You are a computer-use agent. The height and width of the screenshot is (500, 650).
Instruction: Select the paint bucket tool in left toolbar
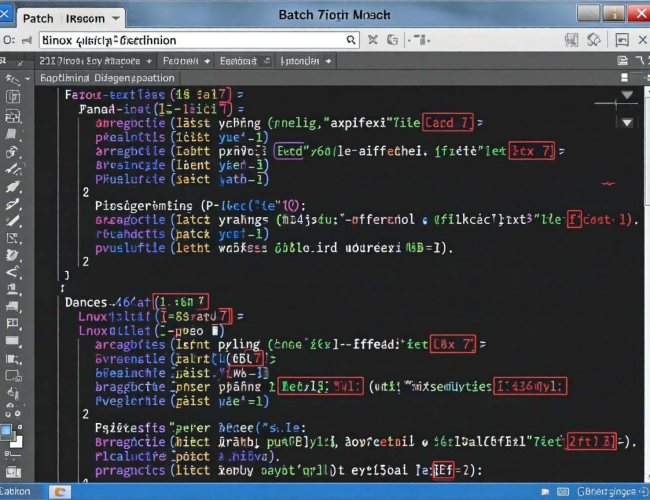pos(12,255)
